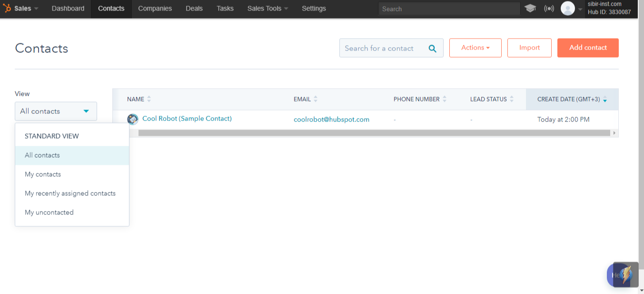Expand the Actions dropdown
This screenshot has width=644, height=294.
point(475,48)
